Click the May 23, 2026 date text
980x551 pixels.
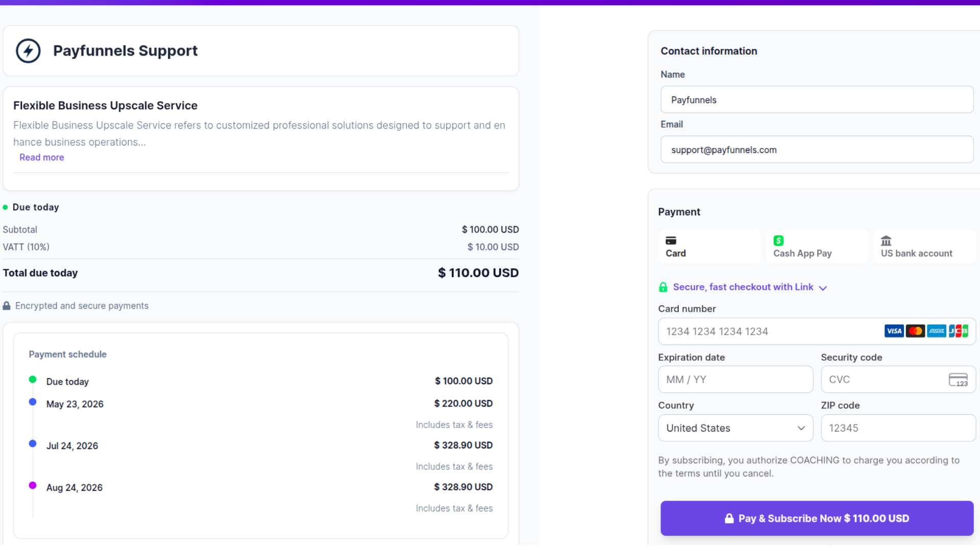coord(75,404)
